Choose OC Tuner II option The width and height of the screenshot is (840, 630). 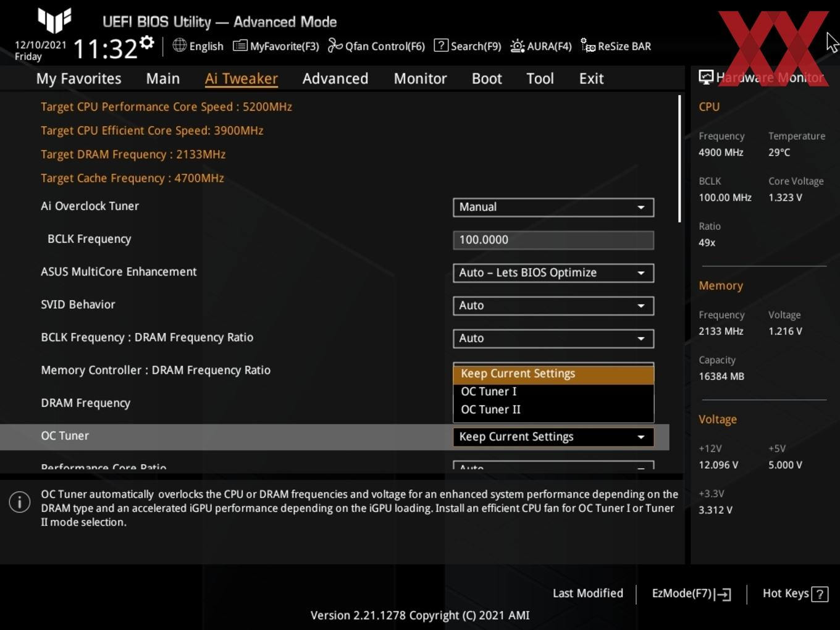click(553, 409)
